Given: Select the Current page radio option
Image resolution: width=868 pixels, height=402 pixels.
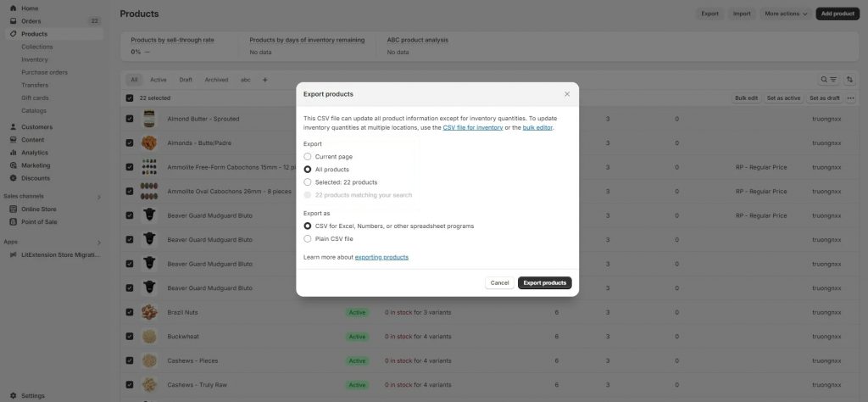Looking at the screenshot, I should coord(307,157).
